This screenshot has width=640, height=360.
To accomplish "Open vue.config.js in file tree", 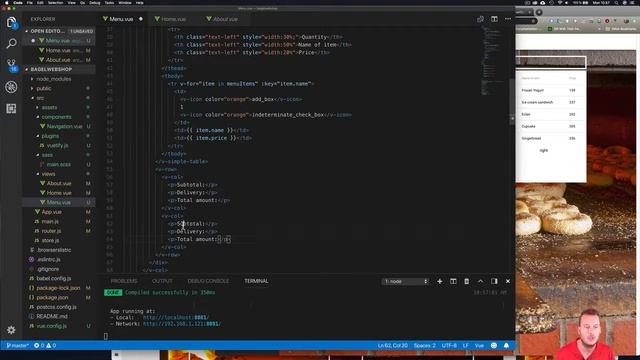I will click(x=51, y=326).
